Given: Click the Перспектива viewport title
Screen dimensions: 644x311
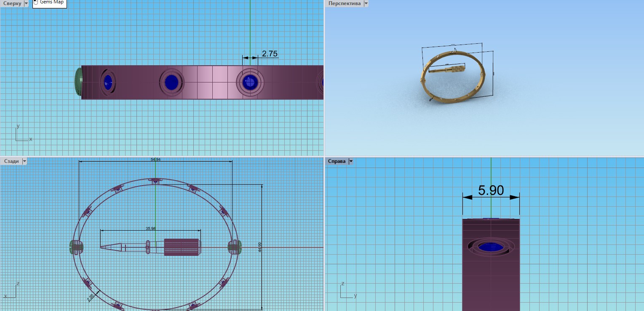Looking at the screenshot, I should (x=344, y=3).
